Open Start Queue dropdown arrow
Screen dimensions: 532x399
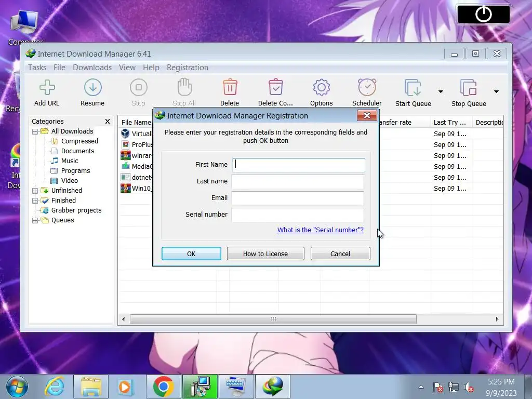441,91
